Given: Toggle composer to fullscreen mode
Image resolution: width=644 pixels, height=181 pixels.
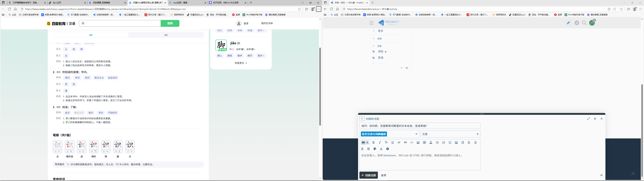Looking at the screenshot, I should 588,119.
